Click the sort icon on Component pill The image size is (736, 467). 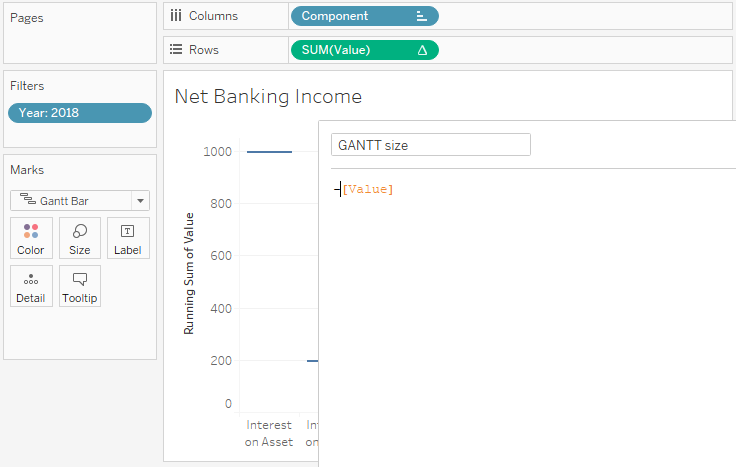pyautogui.click(x=422, y=16)
